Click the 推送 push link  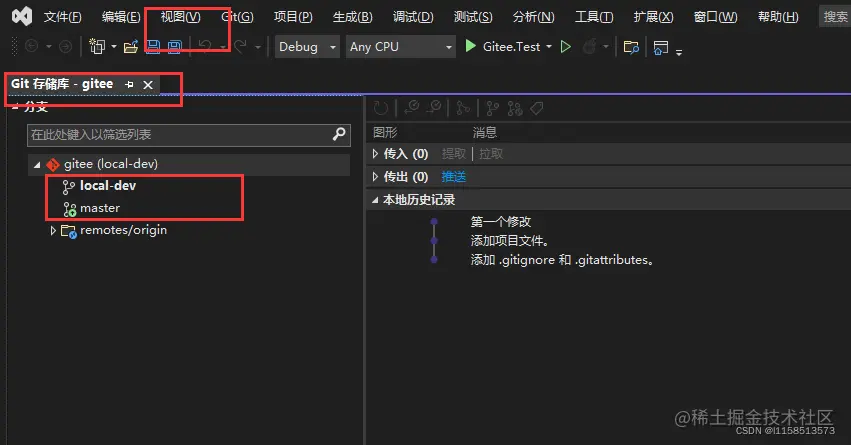pos(454,176)
